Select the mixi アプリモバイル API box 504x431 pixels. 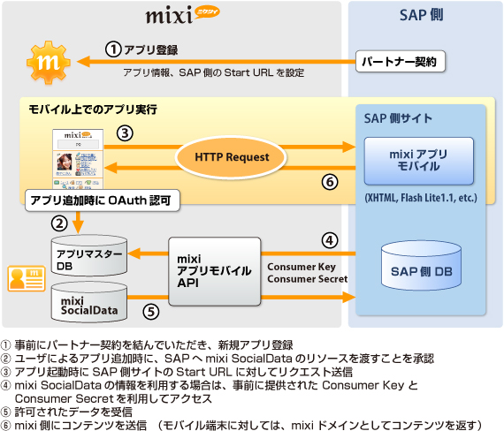(214, 271)
